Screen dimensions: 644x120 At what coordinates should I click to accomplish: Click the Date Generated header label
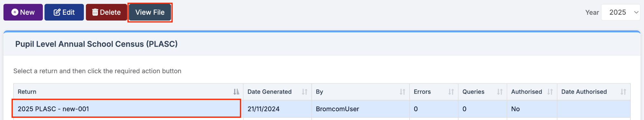(x=270, y=92)
